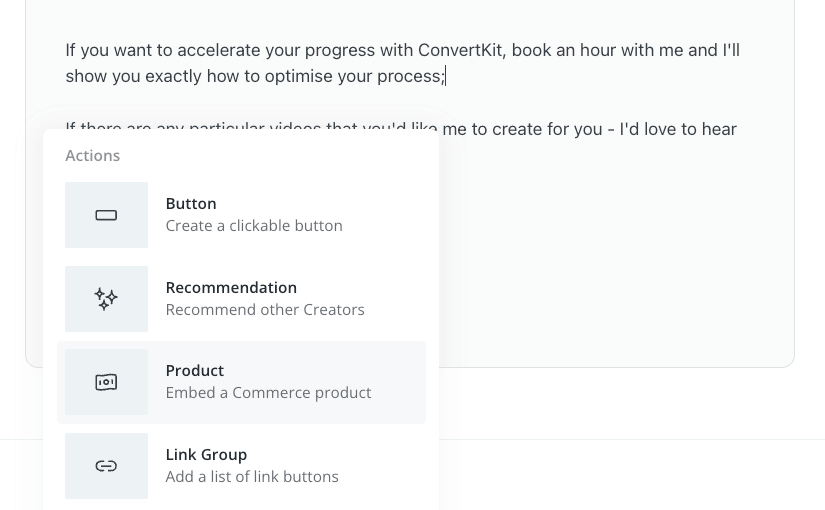Click the "Recommend other Creators" description
Viewport: 825px width, 510px height.
pos(265,309)
